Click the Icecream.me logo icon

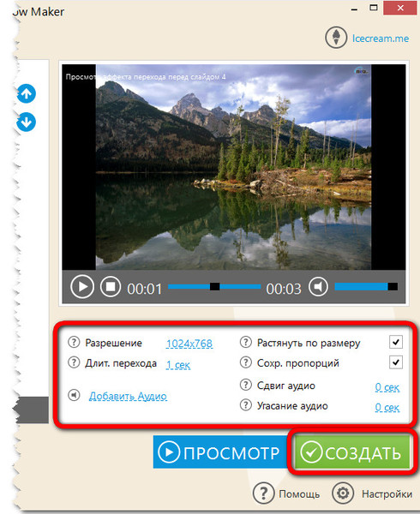pyautogui.click(x=336, y=38)
